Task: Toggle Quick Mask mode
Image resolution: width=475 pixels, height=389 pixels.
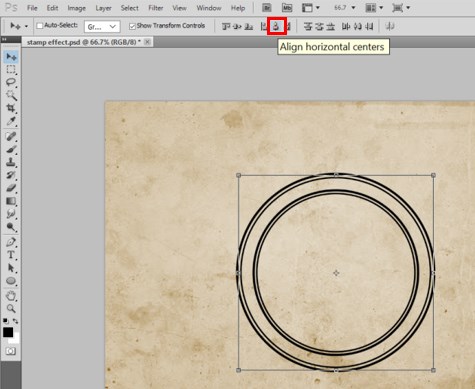Action: coord(11,351)
